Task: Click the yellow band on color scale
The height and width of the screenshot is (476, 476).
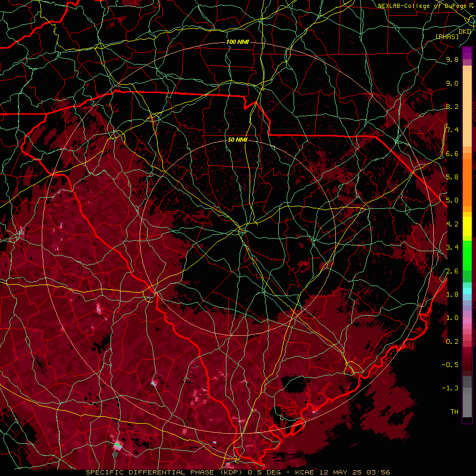Action: point(467,226)
